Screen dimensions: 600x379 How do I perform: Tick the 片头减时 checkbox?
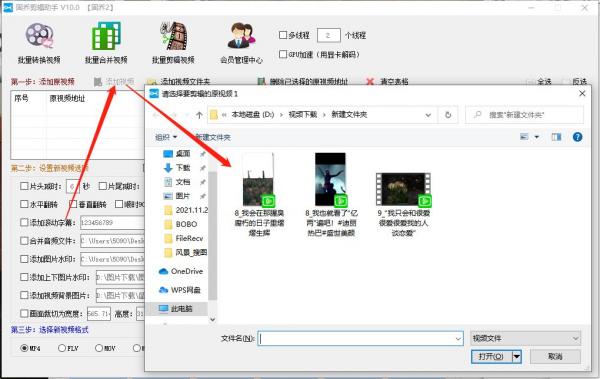24,186
